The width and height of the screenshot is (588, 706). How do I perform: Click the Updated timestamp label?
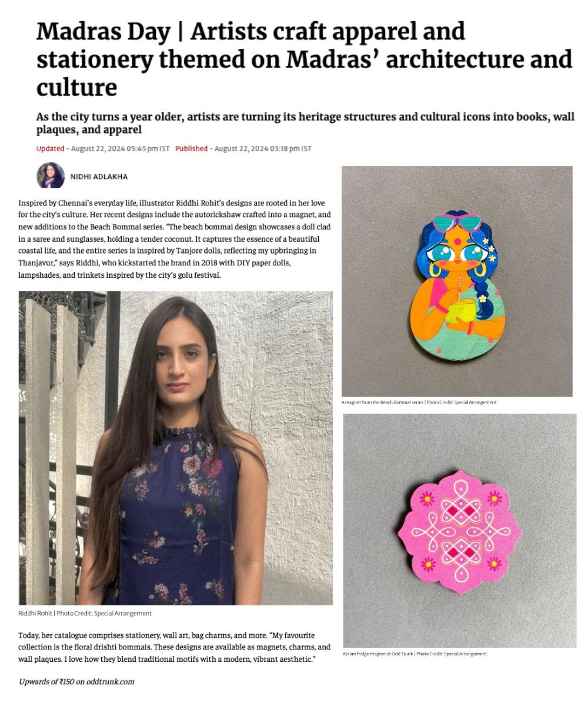[x=50, y=148]
